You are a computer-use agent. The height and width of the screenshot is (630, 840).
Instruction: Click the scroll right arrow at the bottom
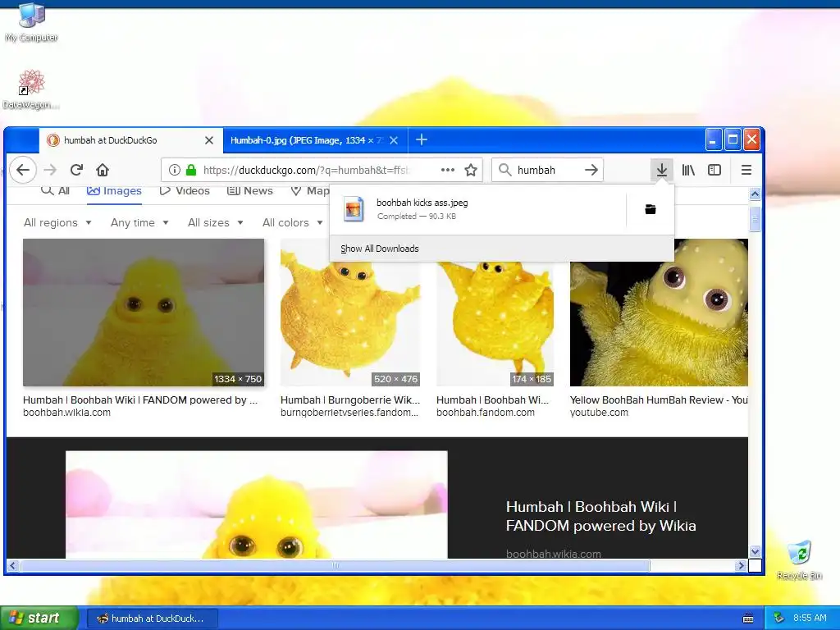click(x=741, y=565)
